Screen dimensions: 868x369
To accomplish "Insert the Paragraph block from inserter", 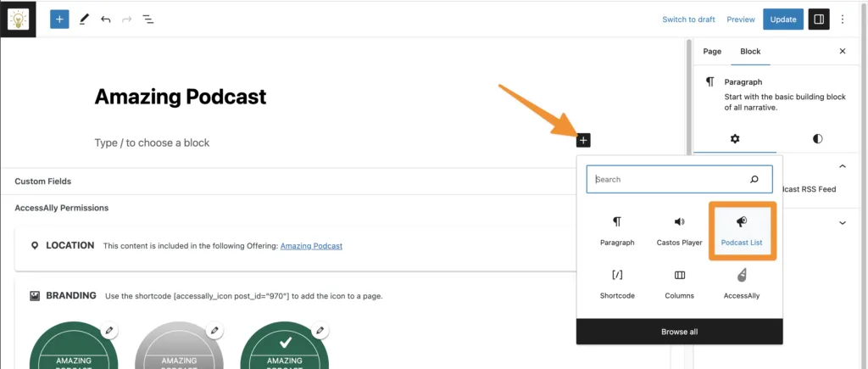I will [x=617, y=231].
